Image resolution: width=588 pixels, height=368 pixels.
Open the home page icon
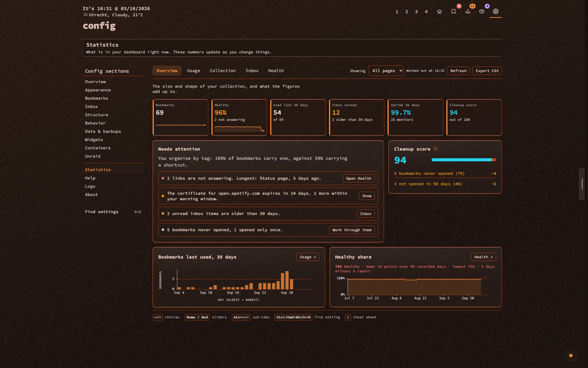click(x=439, y=11)
